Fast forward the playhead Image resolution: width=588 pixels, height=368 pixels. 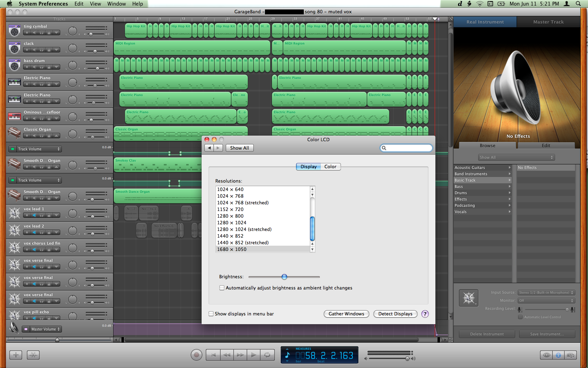(x=240, y=355)
